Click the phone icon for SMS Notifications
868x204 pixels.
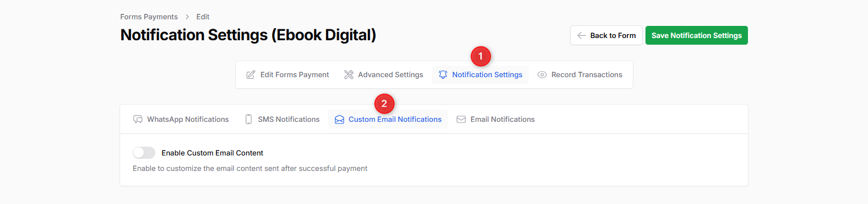tap(248, 119)
